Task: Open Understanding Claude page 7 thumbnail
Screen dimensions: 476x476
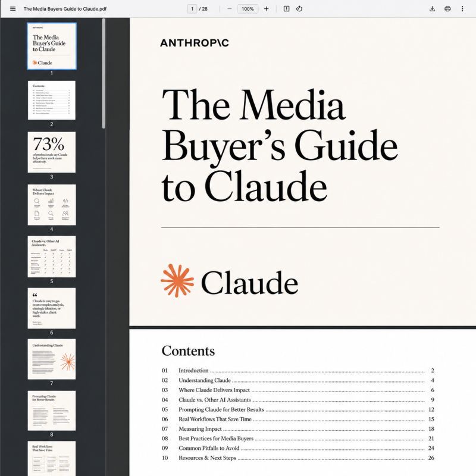Action: [x=52, y=359]
